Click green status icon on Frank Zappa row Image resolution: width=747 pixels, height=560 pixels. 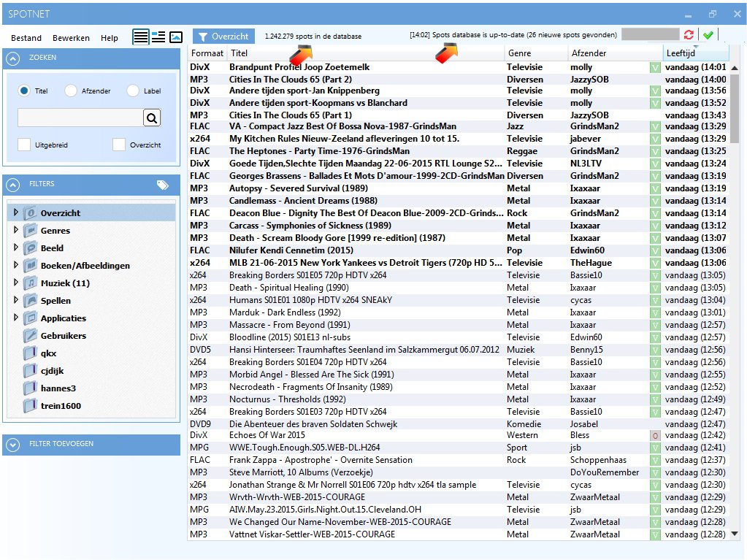coord(655,461)
